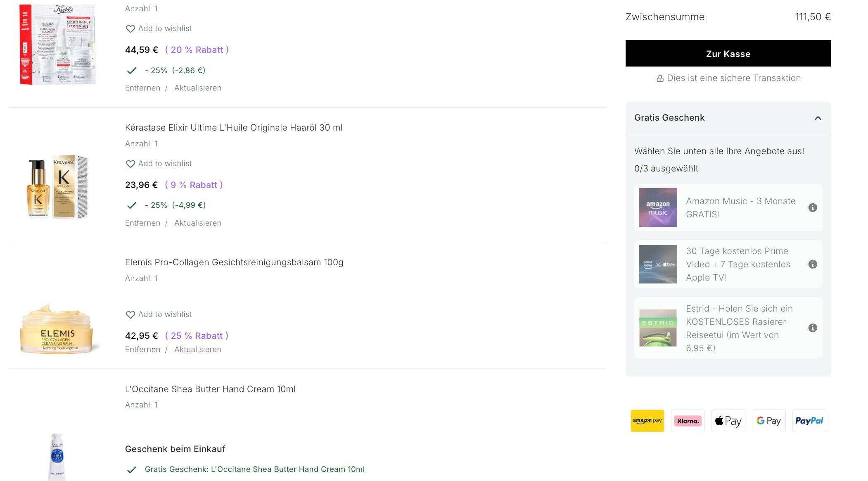
Task: Remove the Elemis balm via Entfernen
Action: tap(142, 349)
